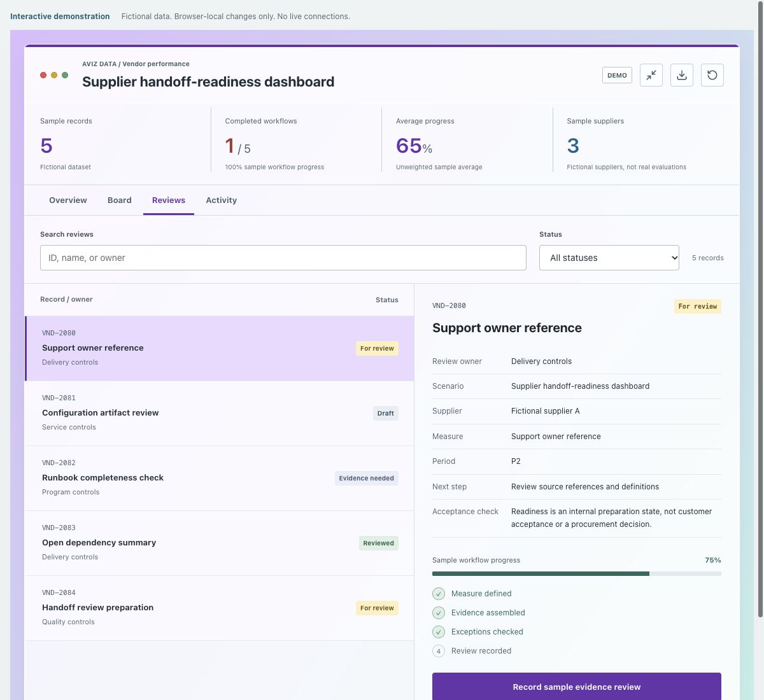Screen dimensions: 764x700
Task: Click the sample workflow progress bar
Action: (x=577, y=573)
